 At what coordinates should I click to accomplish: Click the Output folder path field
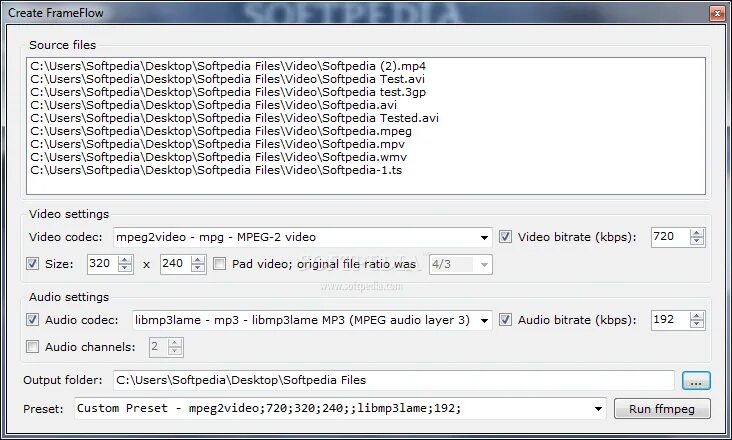[x=394, y=380]
